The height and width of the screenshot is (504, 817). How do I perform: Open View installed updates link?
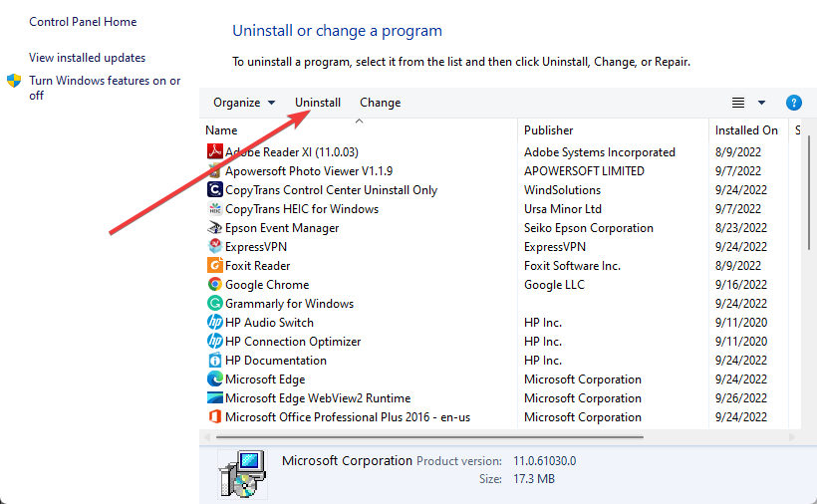click(x=87, y=58)
